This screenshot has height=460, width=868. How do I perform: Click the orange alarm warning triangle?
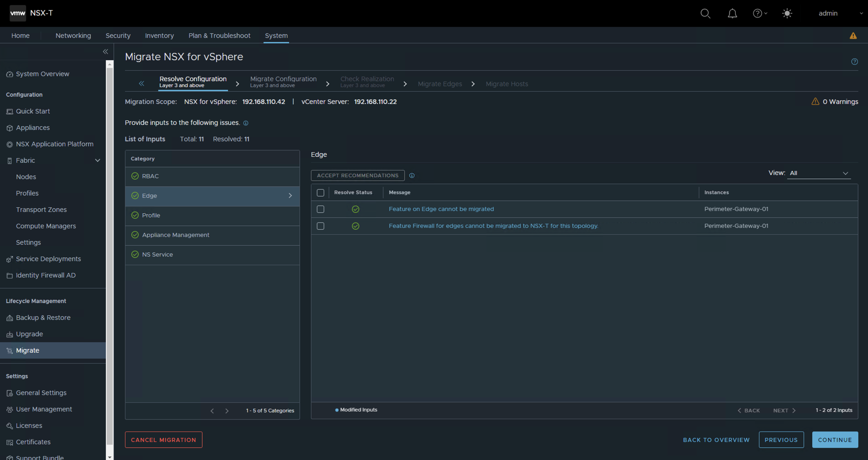click(x=853, y=36)
